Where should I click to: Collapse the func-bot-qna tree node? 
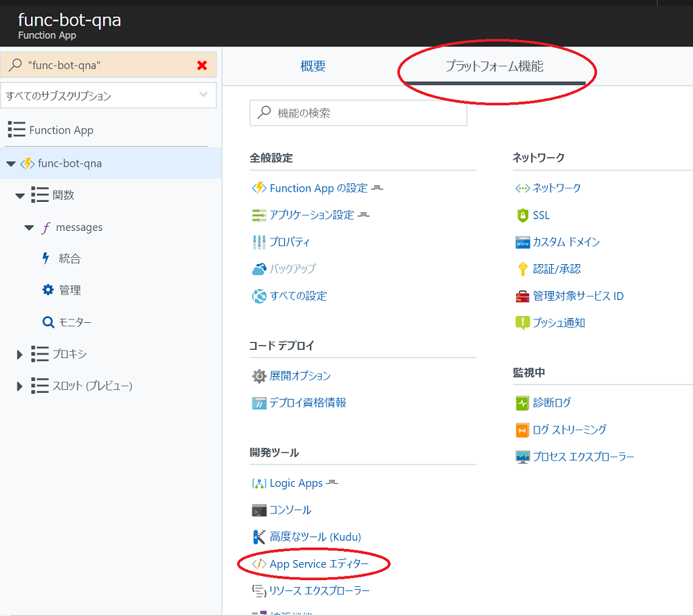[x=11, y=163]
